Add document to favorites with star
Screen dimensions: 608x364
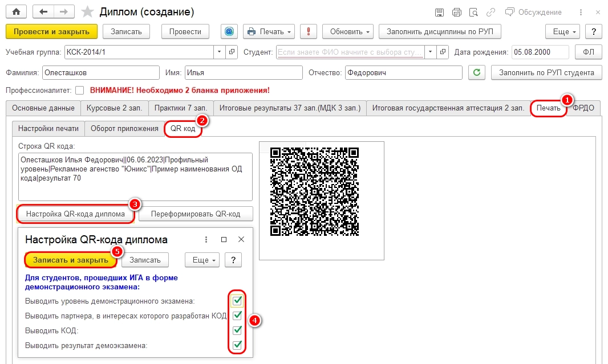click(87, 11)
